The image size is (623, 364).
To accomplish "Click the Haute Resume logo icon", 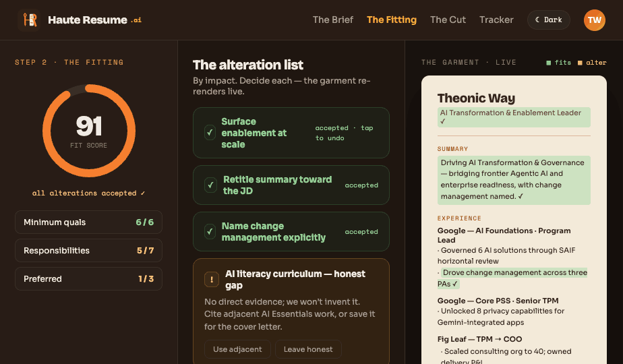I will coord(29,20).
